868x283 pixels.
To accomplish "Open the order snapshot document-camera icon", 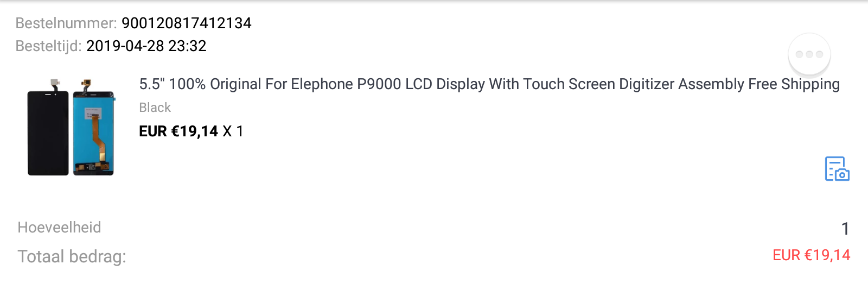I will pyautogui.click(x=837, y=169).
